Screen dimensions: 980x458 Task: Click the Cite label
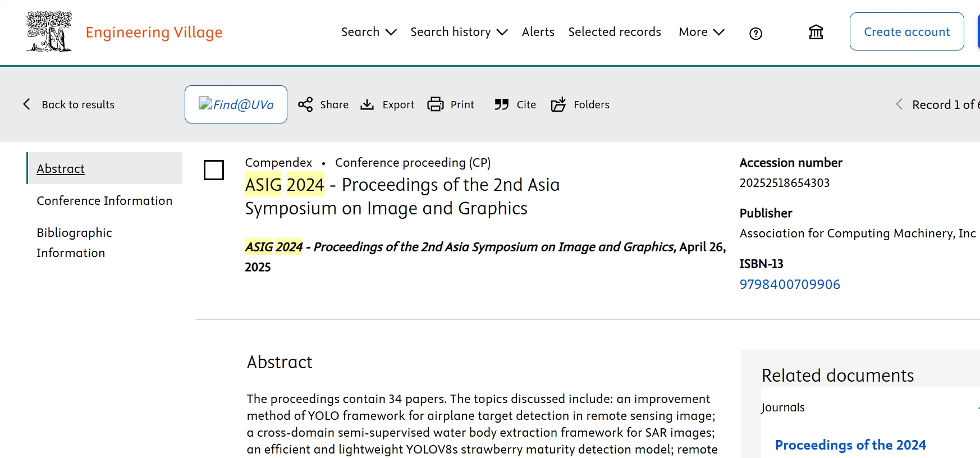(526, 104)
